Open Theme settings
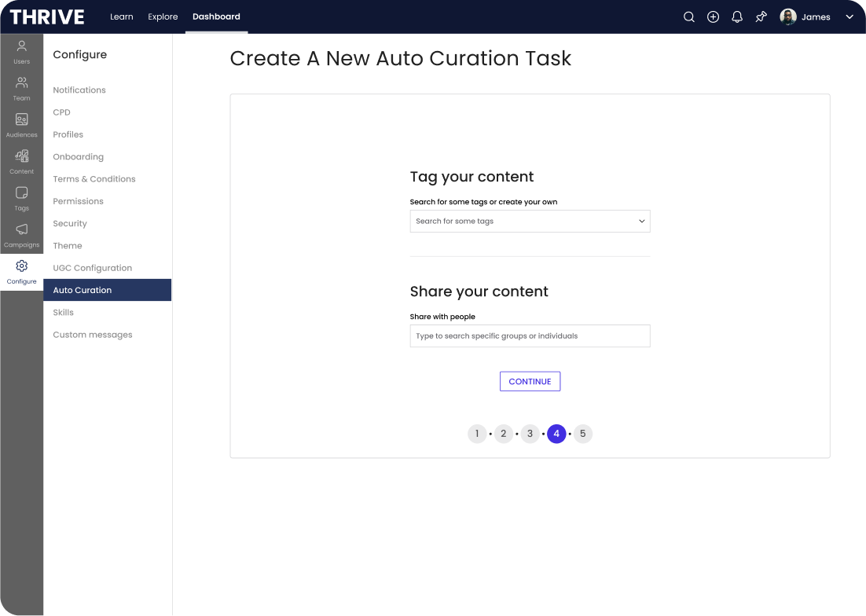This screenshot has height=616, width=866. tap(68, 246)
